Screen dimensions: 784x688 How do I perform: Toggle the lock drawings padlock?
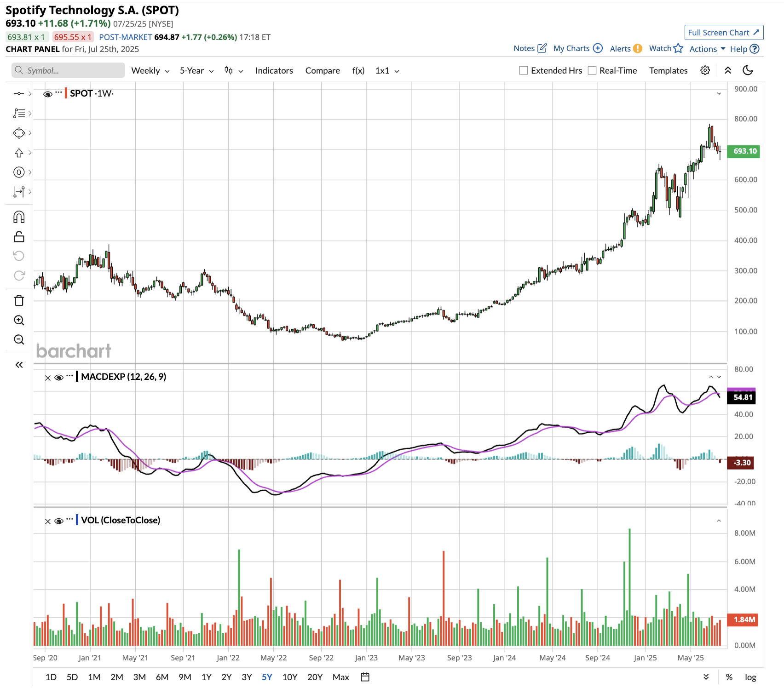[19, 236]
